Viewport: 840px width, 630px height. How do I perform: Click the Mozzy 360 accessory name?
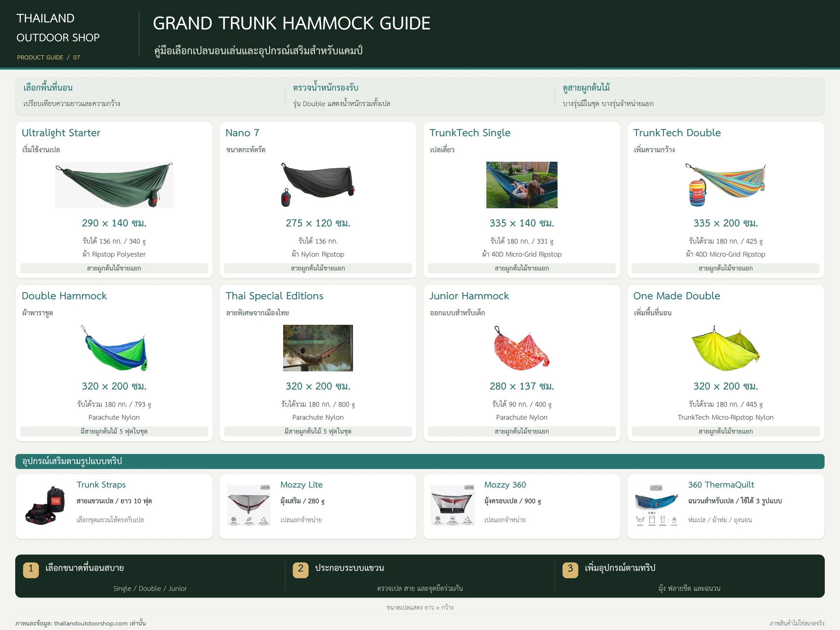(x=505, y=484)
